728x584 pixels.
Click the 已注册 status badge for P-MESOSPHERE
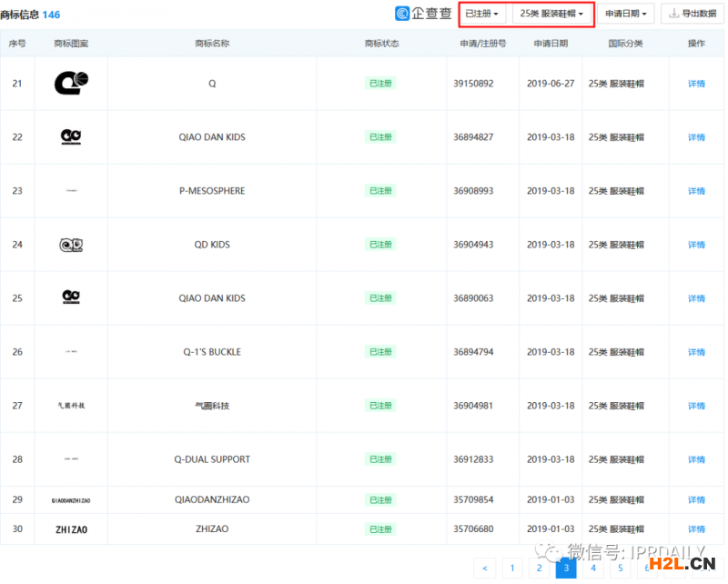[380, 191]
